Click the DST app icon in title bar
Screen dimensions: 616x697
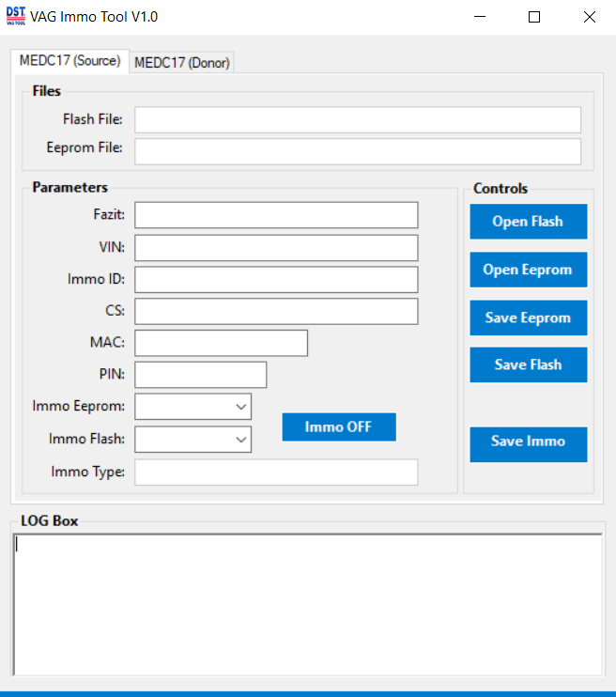tap(16, 17)
